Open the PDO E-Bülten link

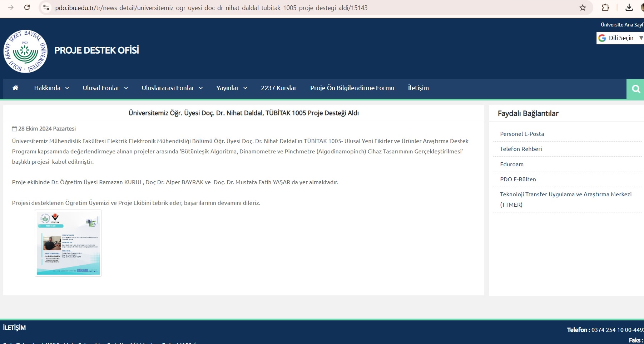(518, 180)
